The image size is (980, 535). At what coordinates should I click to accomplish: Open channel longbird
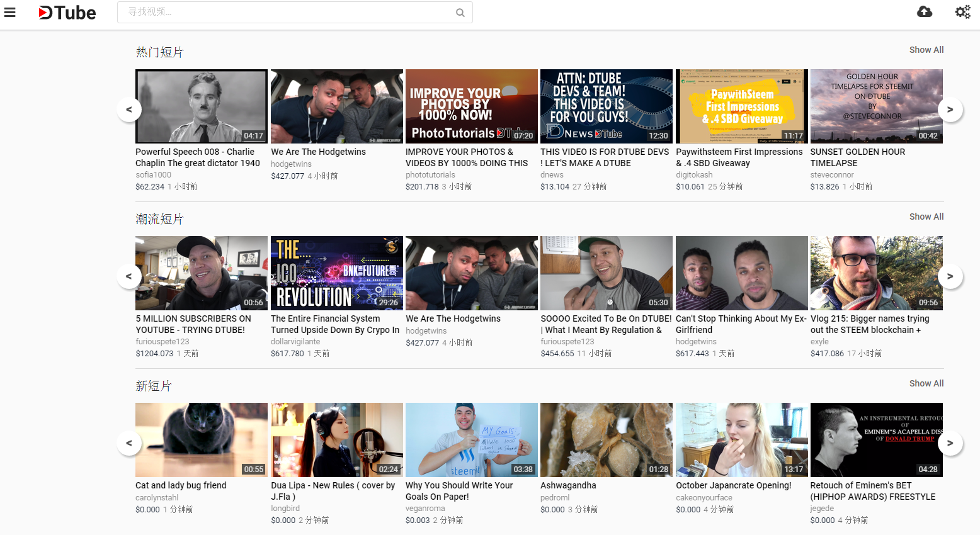pyautogui.click(x=285, y=509)
